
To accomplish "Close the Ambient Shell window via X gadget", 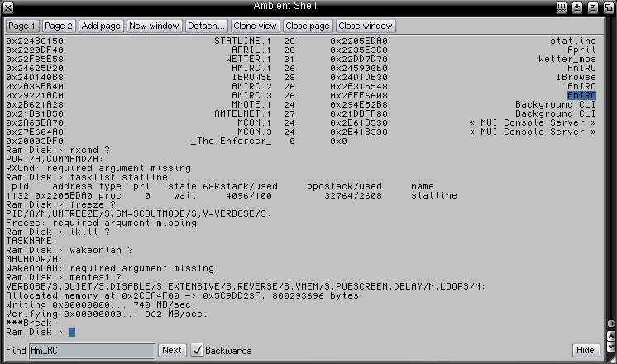I will (x=8, y=8).
